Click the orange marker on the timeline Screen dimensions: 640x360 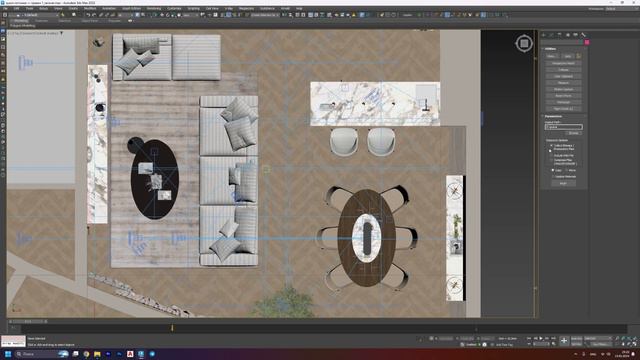pos(172,327)
